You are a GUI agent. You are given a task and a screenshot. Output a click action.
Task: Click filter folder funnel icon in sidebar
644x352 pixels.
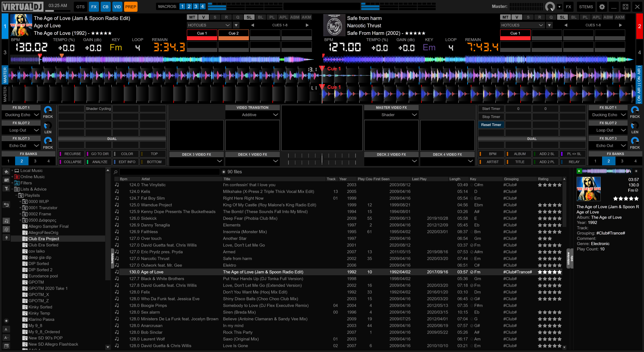tap(6, 189)
